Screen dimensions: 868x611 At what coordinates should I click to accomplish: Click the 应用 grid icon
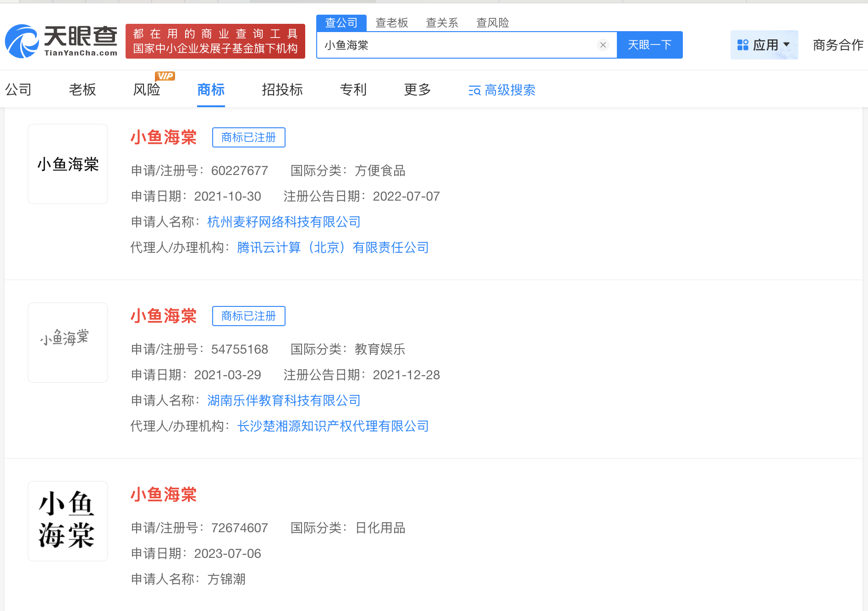coord(742,45)
